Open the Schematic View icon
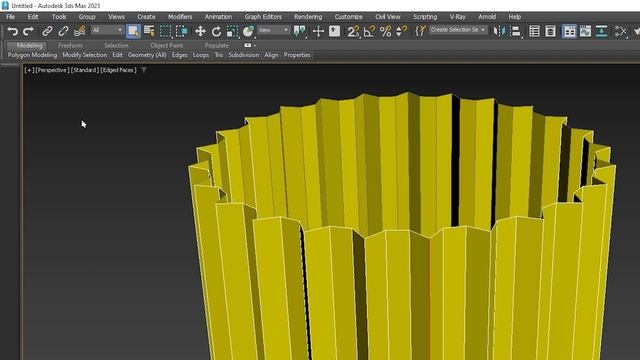 (620, 31)
